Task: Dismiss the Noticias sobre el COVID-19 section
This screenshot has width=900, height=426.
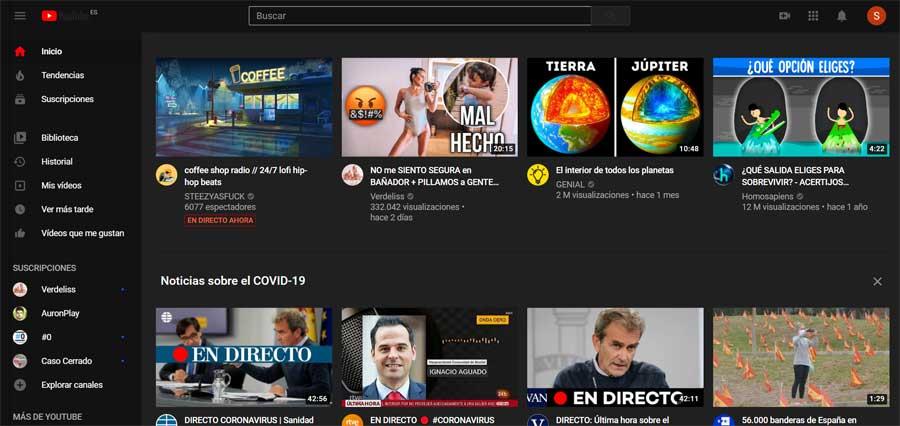Action: pyautogui.click(x=877, y=281)
